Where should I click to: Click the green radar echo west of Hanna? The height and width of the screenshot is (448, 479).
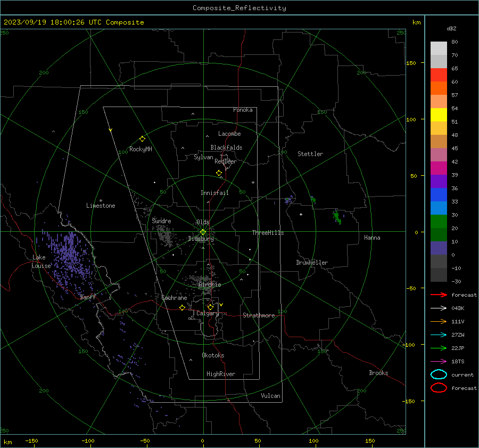pos(337,216)
